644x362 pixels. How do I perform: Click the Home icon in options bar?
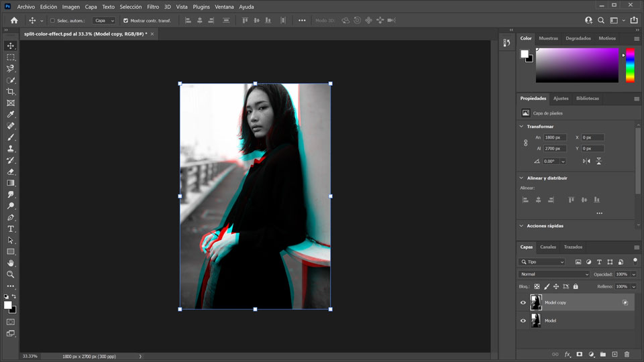coord(14,21)
